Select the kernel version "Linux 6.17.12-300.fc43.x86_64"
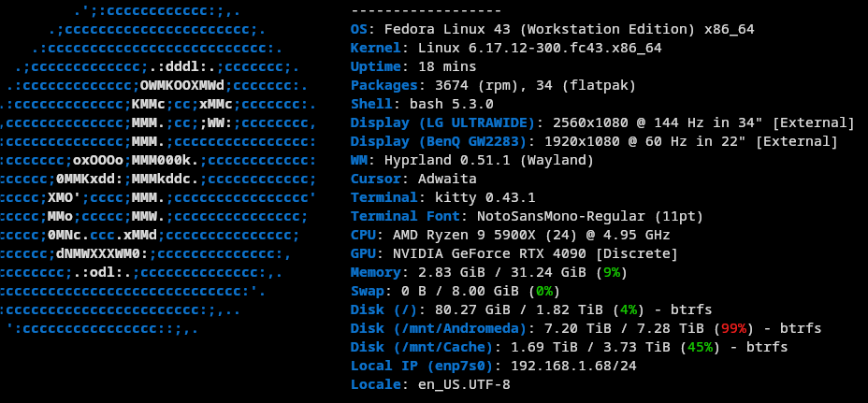The width and height of the screenshot is (868, 403). pos(540,49)
